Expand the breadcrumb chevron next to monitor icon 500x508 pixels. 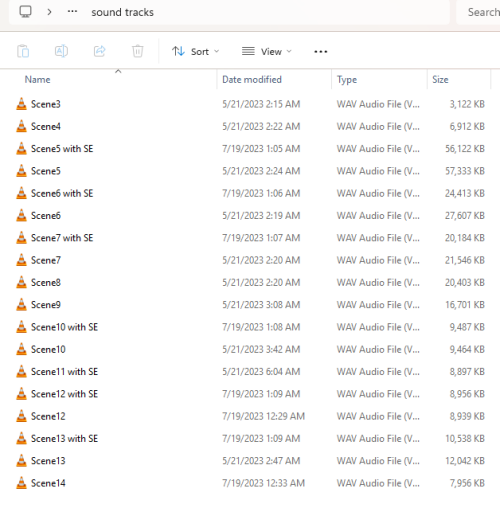tap(49, 12)
